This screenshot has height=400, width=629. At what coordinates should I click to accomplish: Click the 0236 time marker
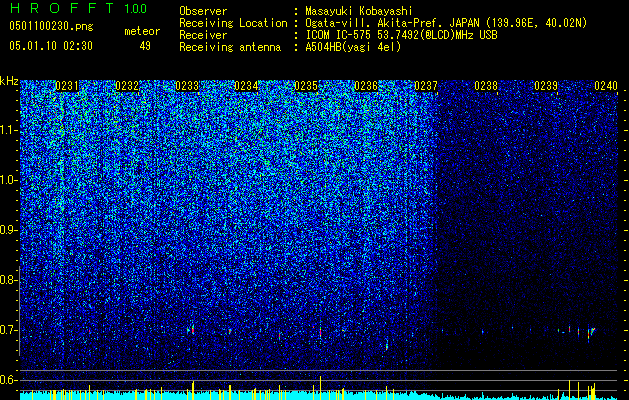coord(366,86)
